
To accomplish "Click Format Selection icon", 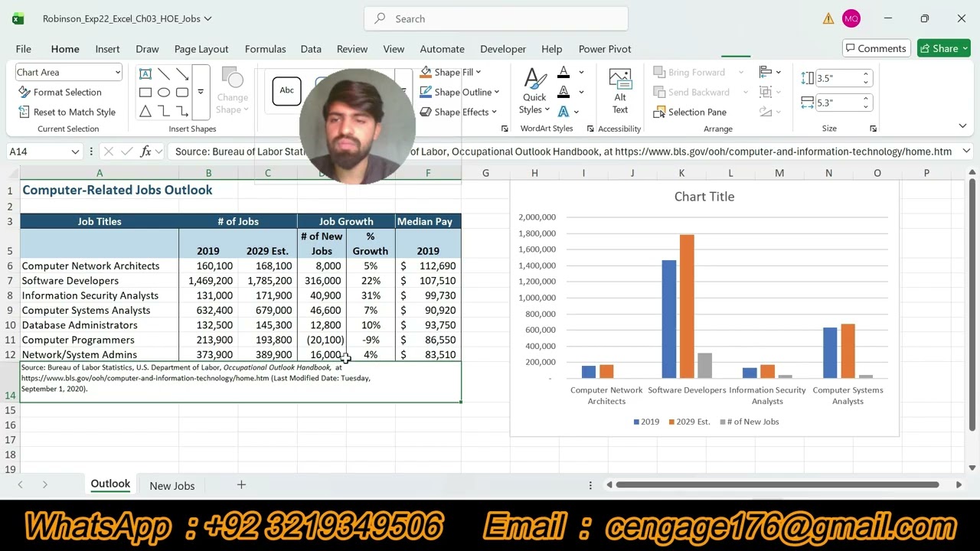I will pos(24,92).
